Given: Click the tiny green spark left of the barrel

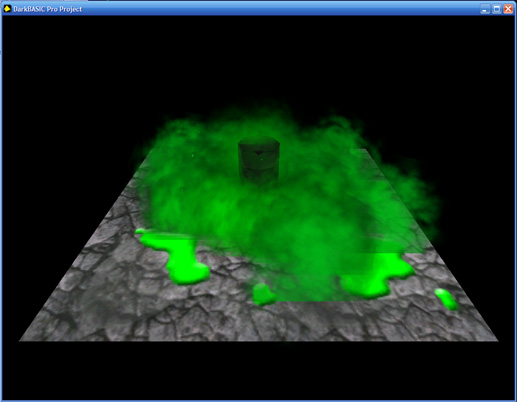Looking at the screenshot, I should click(192, 155).
